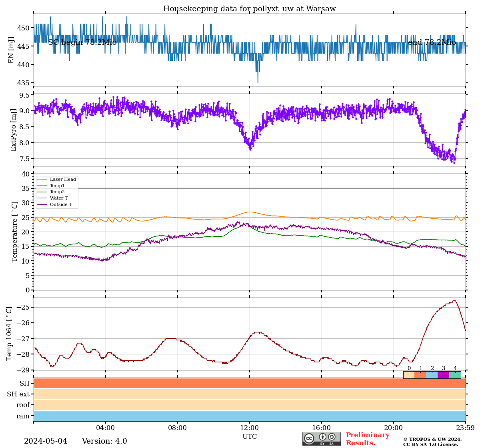Click the Temp1 legend entry

(51, 186)
